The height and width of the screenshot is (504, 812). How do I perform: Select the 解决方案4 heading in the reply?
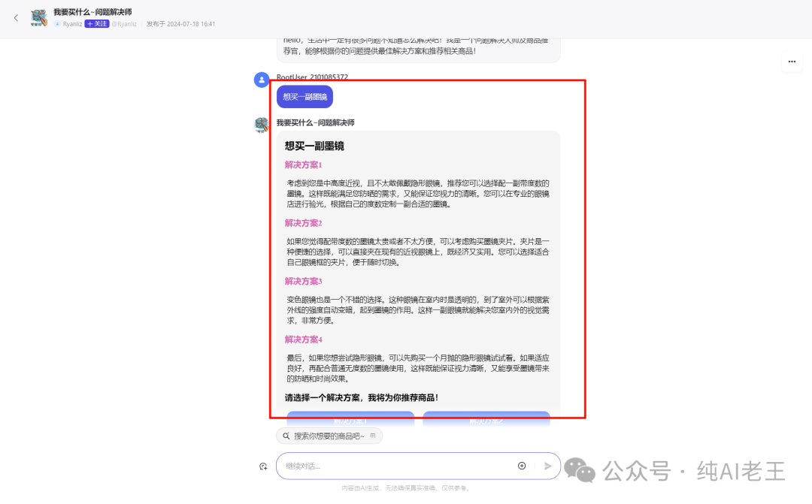[303, 340]
